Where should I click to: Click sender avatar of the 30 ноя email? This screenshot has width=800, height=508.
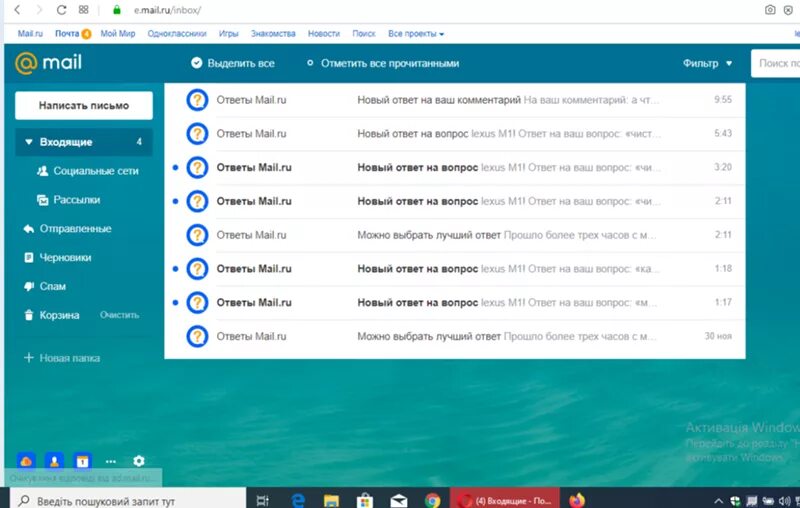click(197, 336)
